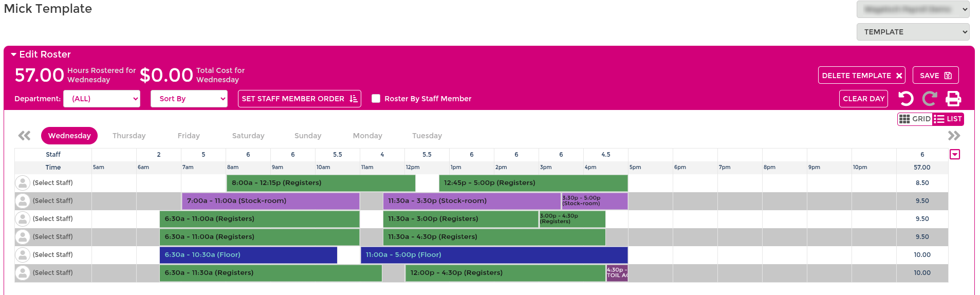The width and height of the screenshot is (980, 295).
Task: Click the redo arrow icon
Action: 930,98
